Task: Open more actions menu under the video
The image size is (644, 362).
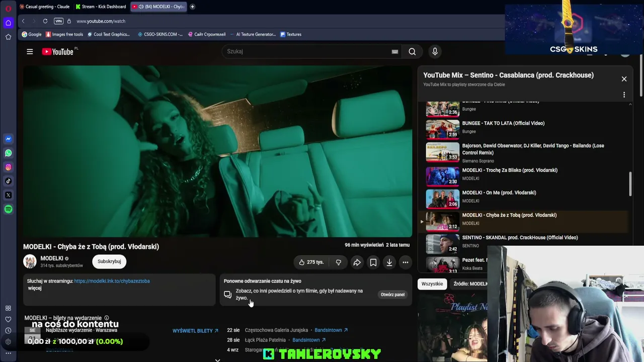Action: tap(406, 262)
